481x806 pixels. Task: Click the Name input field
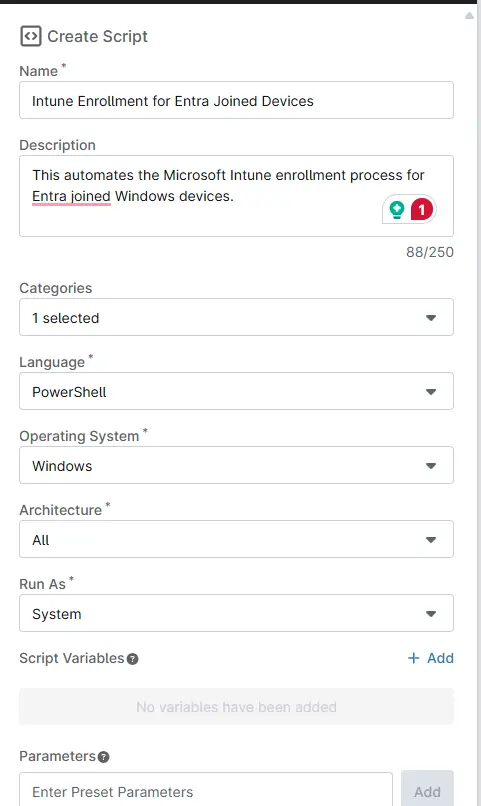coord(236,100)
